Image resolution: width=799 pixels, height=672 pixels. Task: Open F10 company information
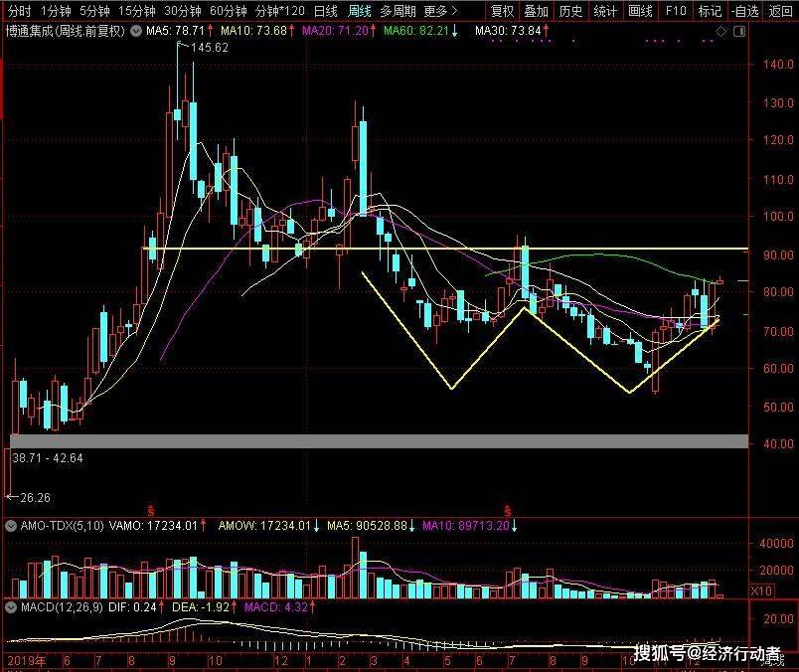click(x=676, y=11)
